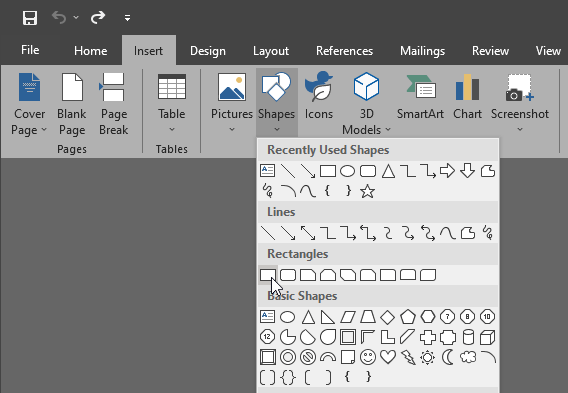Select the Cube shape
568x393 pixels.
pyautogui.click(x=488, y=337)
